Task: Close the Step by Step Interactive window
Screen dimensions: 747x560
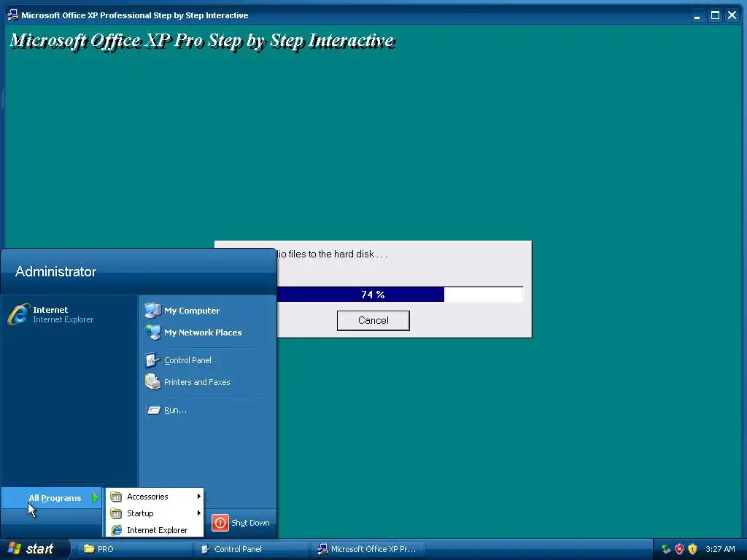Action: pos(732,15)
